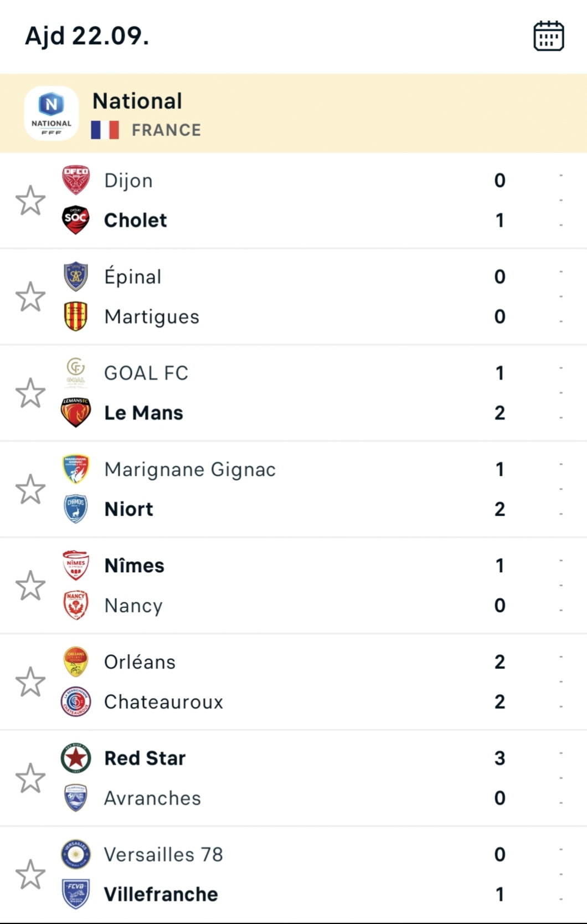Open the calendar date picker
Screen dimensions: 587x924
tap(548, 37)
